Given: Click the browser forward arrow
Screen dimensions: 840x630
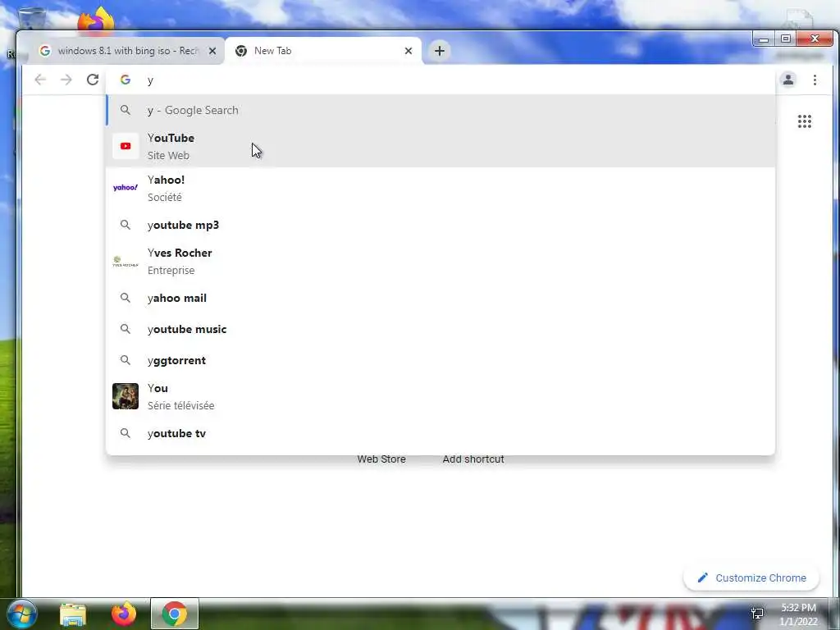Looking at the screenshot, I should (66, 80).
